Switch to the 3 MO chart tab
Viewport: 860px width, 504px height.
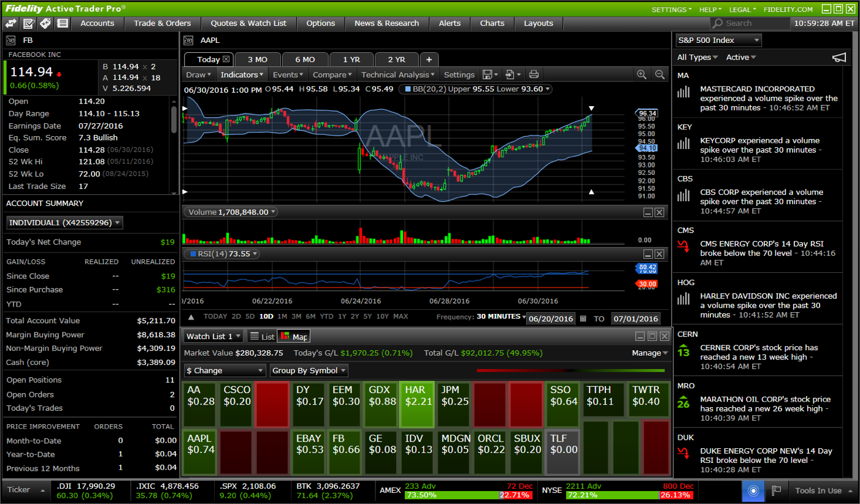258,59
